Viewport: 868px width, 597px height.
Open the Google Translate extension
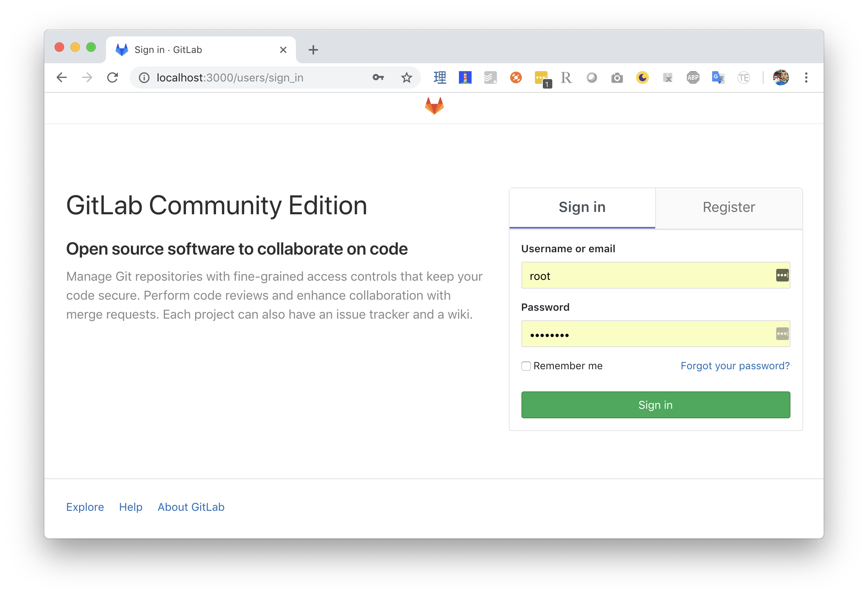(x=718, y=77)
